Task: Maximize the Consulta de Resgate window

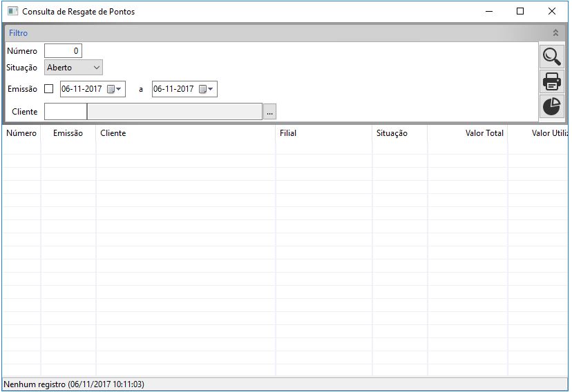Action: point(520,11)
